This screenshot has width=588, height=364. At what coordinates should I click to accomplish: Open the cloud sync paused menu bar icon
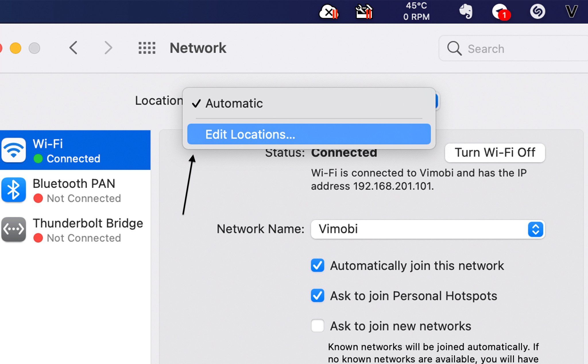(329, 12)
